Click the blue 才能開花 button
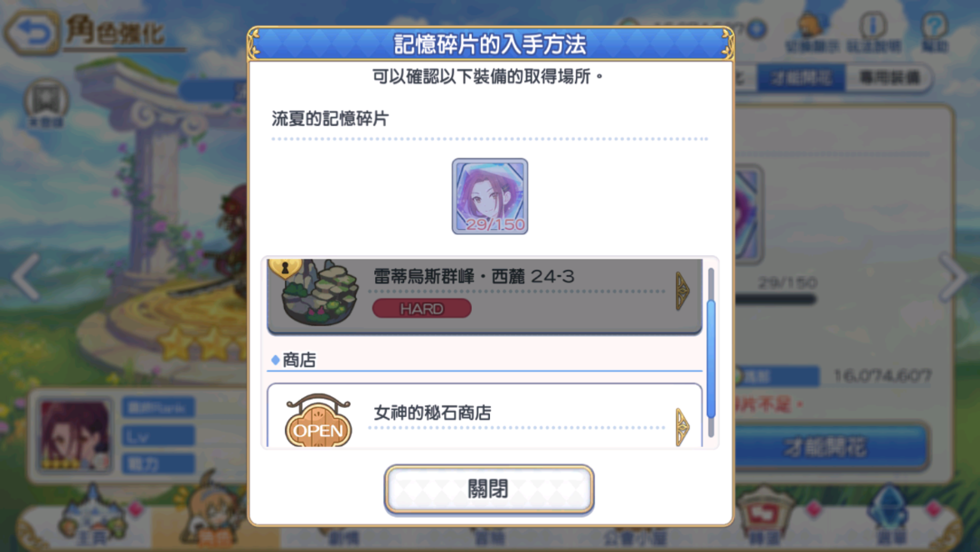This screenshot has width=980, height=552. 827,447
